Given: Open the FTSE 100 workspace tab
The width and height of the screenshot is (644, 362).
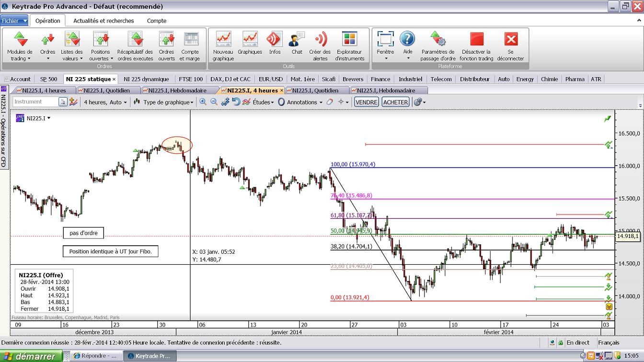Looking at the screenshot, I should pyautogui.click(x=191, y=79).
